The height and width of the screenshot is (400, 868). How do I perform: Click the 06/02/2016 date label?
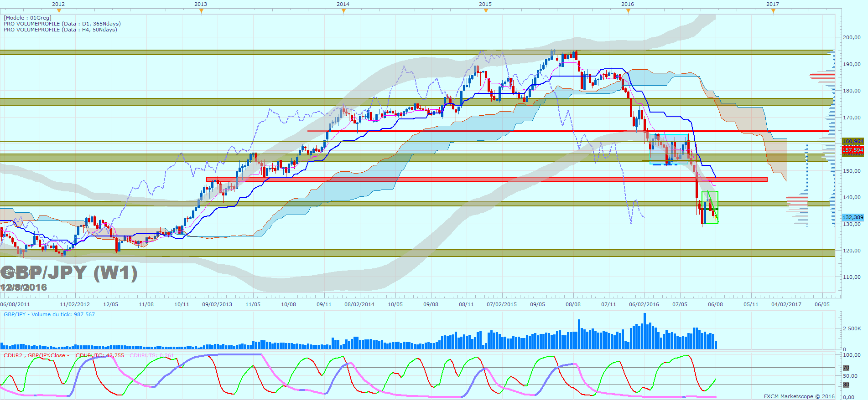644,304
